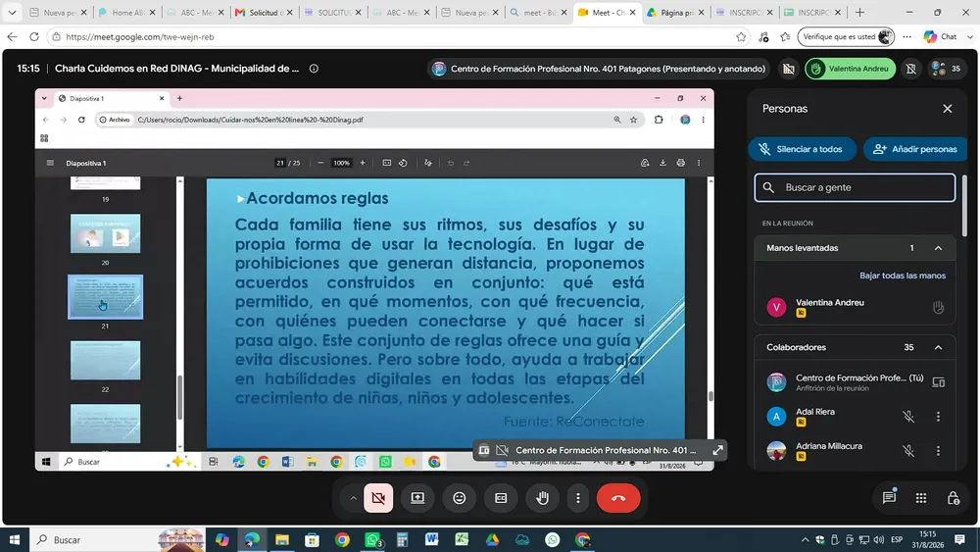Open a new browser tab

860,13
